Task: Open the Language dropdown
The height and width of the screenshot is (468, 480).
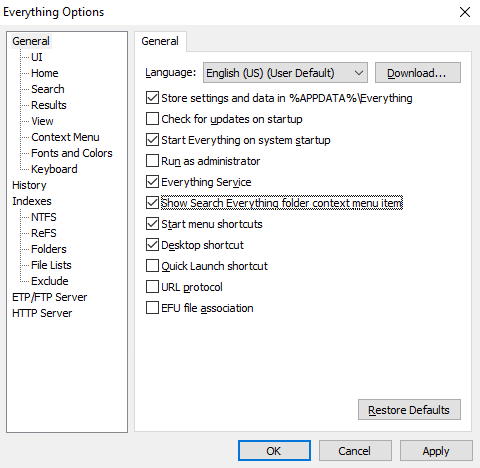Action: click(285, 73)
